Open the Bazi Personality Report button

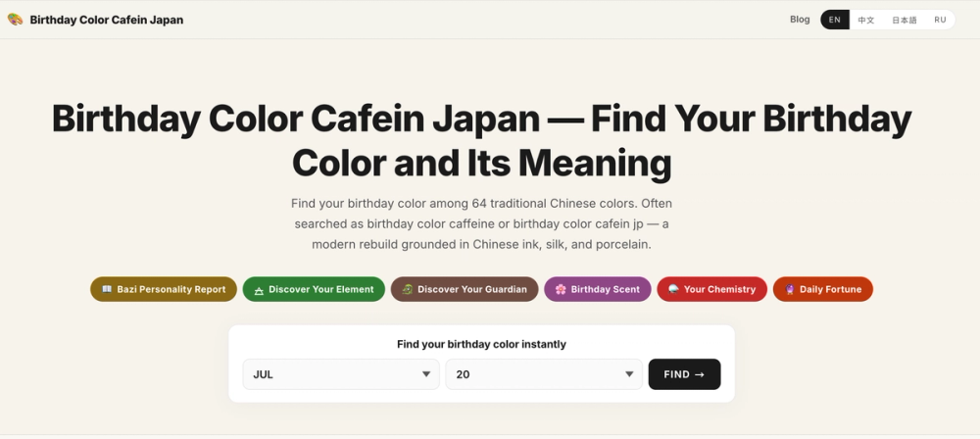(164, 289)
